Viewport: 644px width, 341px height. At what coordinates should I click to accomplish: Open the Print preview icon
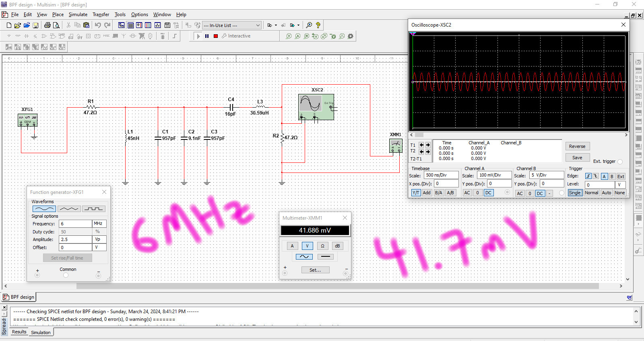[x=56, y=25]
